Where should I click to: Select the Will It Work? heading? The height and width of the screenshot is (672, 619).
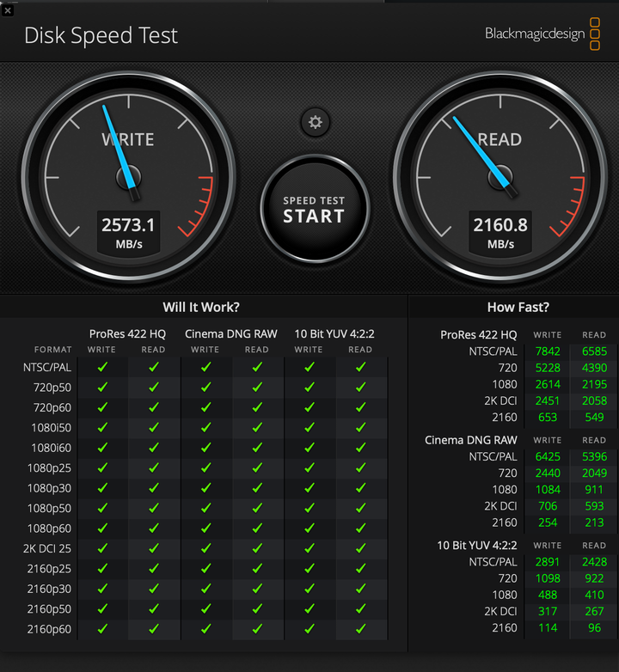201,307
